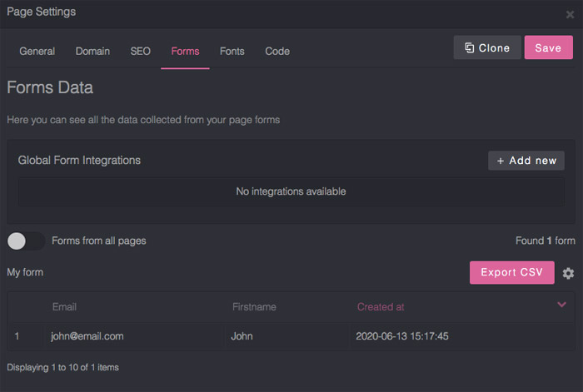Toggle Forms from all pages switch
This screenshot has height=392, width=583.
pos(26,241)
